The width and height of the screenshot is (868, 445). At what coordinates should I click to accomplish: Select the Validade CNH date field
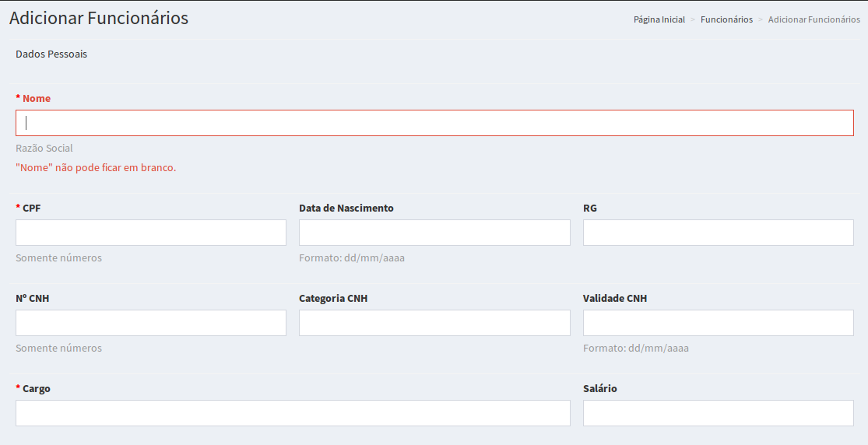[718, 323]
